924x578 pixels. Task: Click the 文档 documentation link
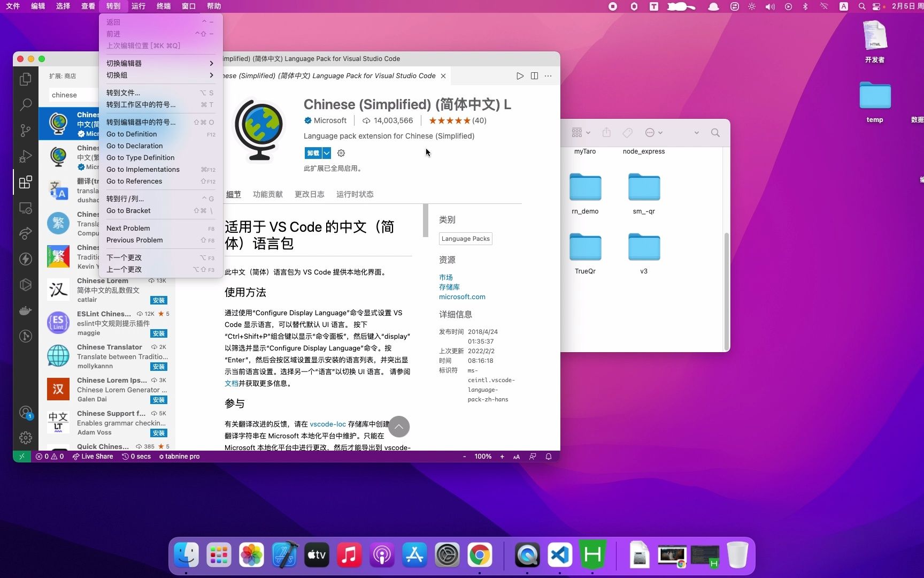[232, 384]
